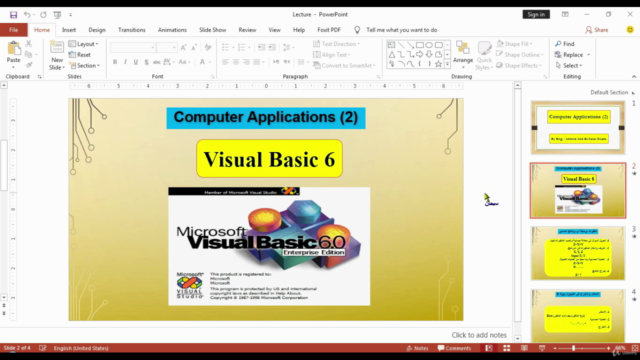Select the star shape in the shapes gallery
Viewport: 640px width, 360px height.
(438, 64)
